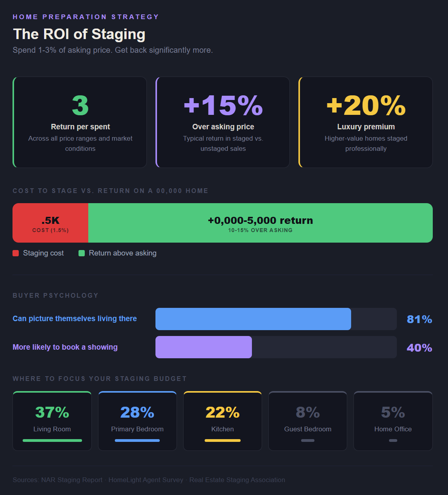Click the purple 40% progress bar
The height and width of the screenshot is (495, 448).
[203, 347]
